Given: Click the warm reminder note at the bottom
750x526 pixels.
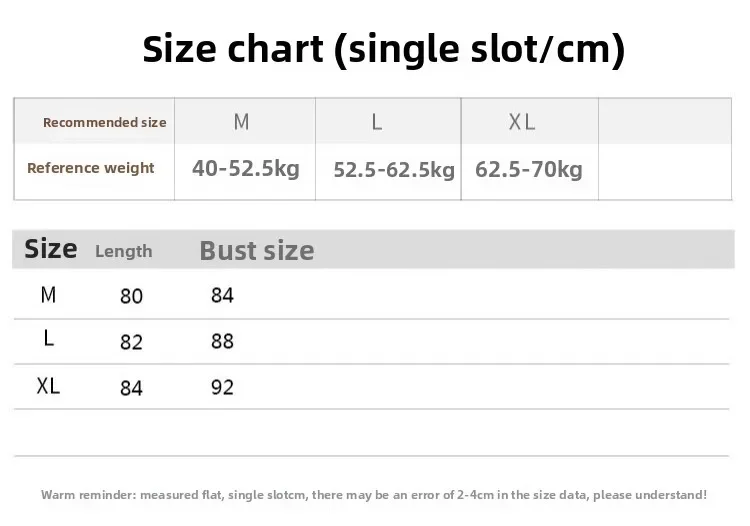Looking at the screenshot, I should (374, 494).
